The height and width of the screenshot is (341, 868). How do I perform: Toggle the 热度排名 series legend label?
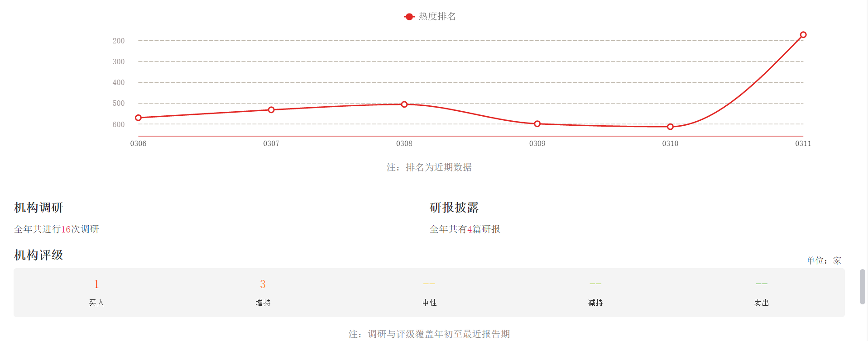click(x=437, y=17)
